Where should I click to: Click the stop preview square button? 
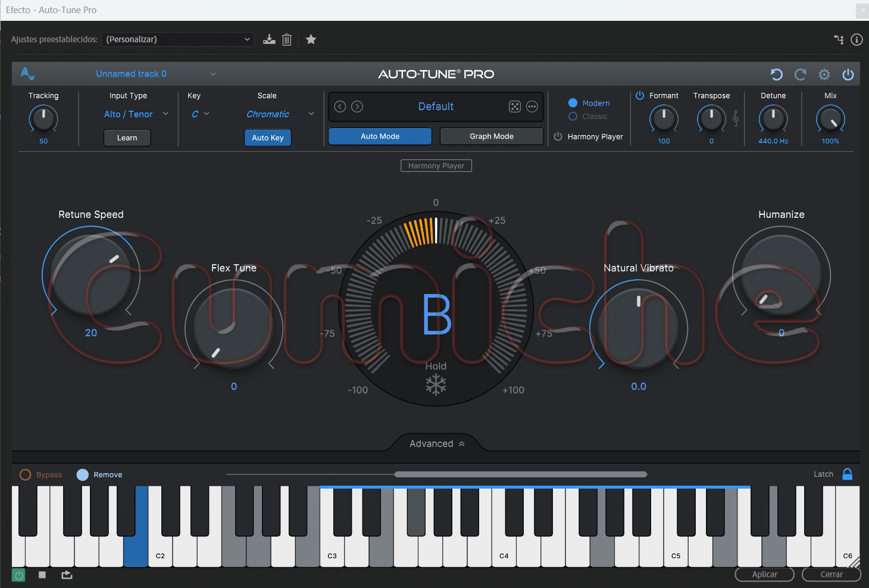(42, 575)
